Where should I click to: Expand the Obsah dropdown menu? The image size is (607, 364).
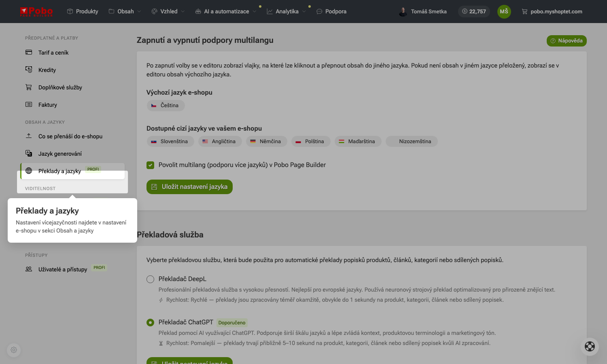coord(125,11)
